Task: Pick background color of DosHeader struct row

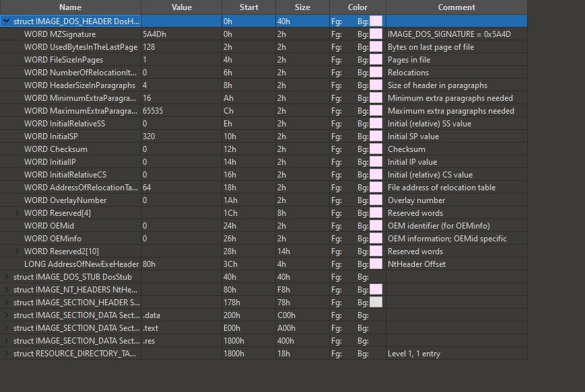Action: click(376, 22)
